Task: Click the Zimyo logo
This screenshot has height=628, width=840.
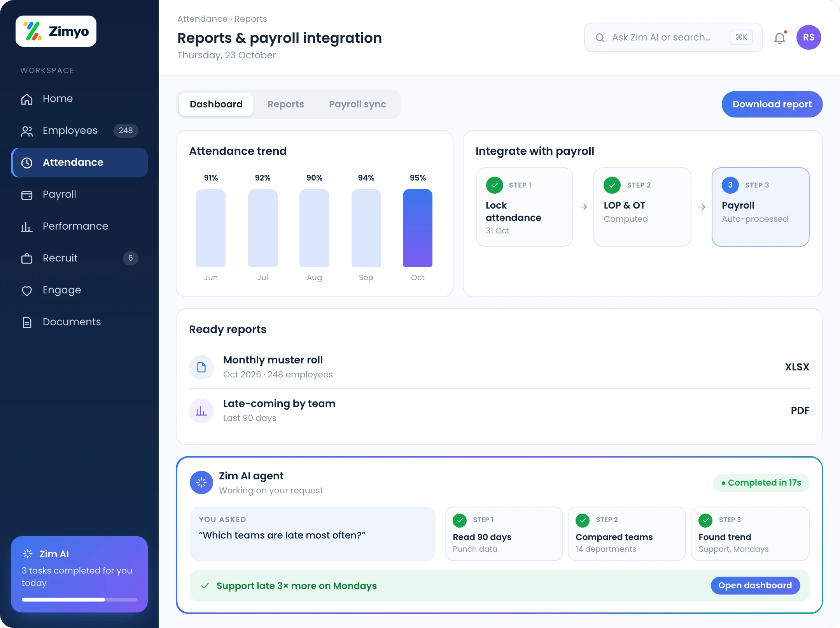Action: coord(56,31)
